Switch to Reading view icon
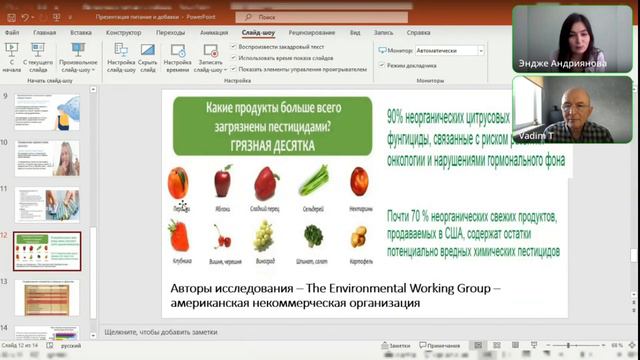This screenshot has width=640, height=360. pyautogui.click(x=516, y=345)
